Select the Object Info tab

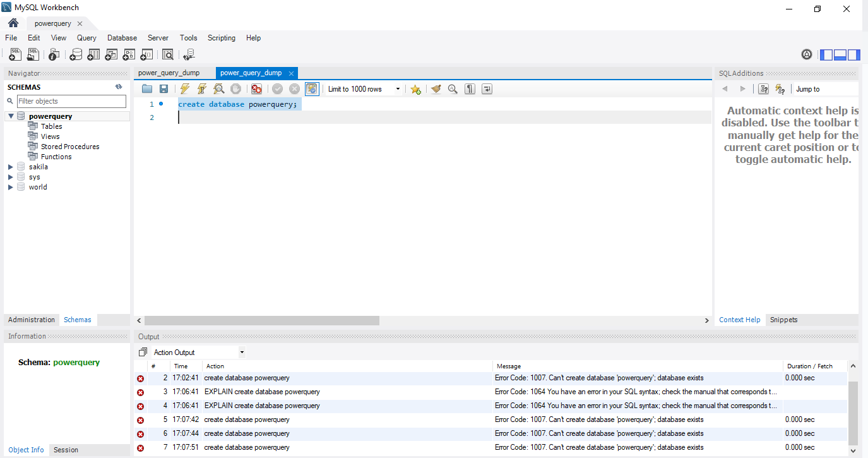click(x=27, y=450)
